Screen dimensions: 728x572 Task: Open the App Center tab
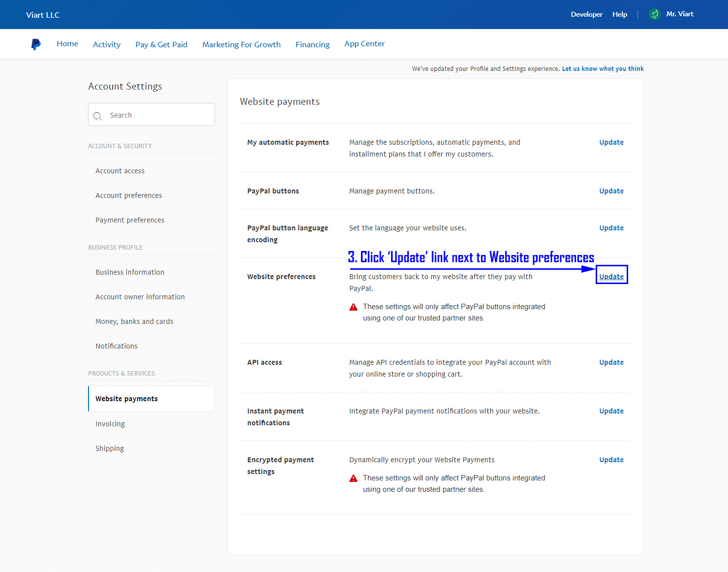tap(364, 44)
